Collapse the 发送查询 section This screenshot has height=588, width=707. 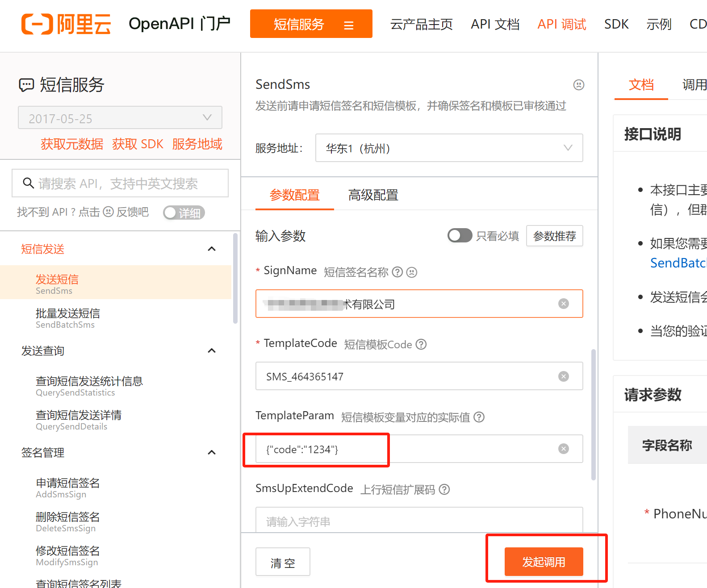pos(212,350)
